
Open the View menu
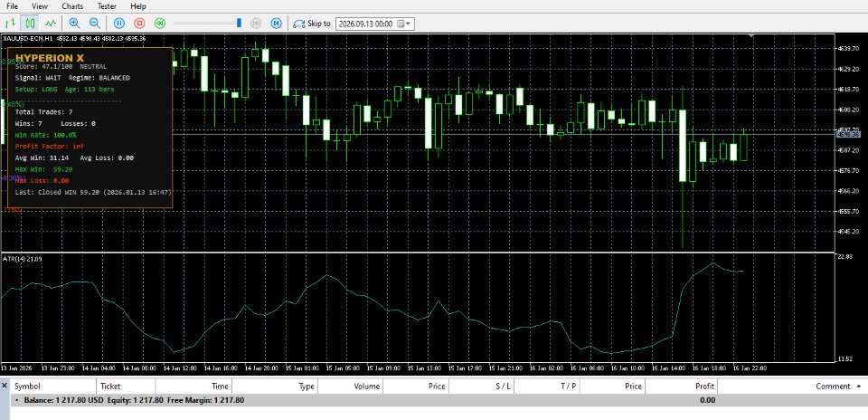click(x=39, y=6)
